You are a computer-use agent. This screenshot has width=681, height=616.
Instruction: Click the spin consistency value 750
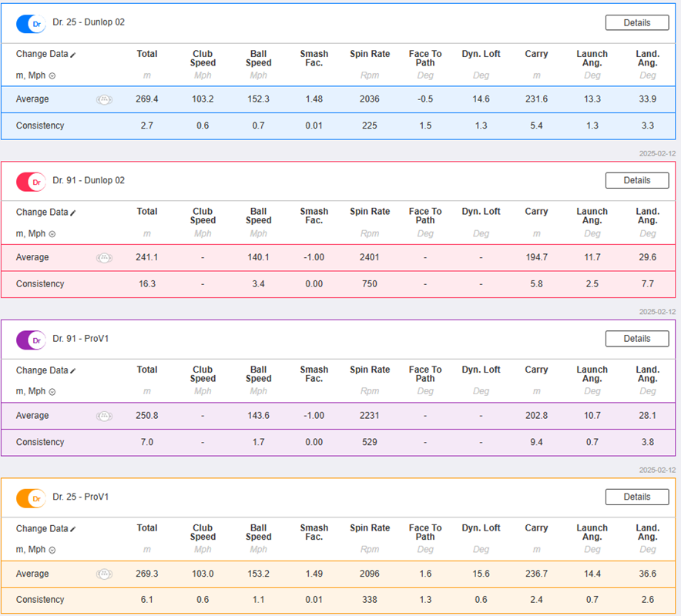coord(370,284)
